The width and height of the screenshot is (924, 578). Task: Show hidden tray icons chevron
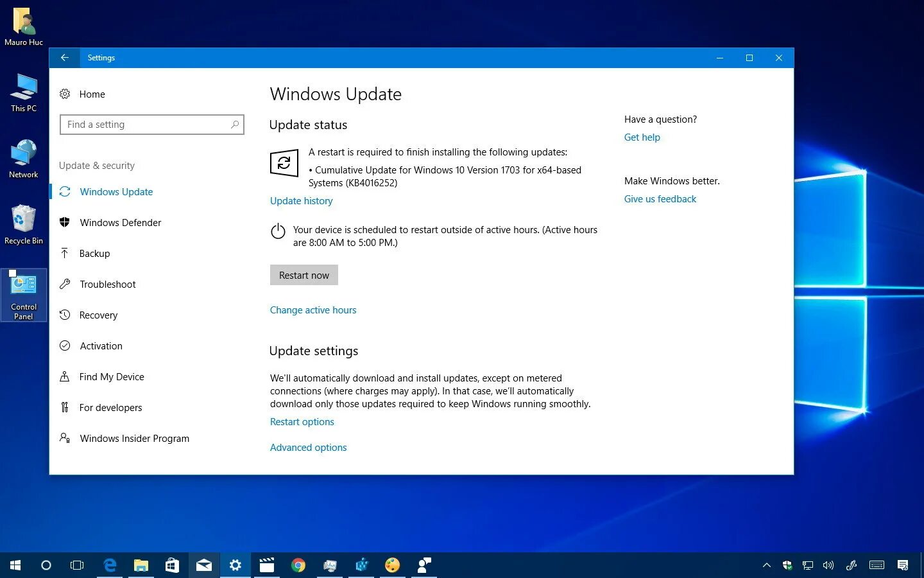pyautogui.click(x=767, y=565)
